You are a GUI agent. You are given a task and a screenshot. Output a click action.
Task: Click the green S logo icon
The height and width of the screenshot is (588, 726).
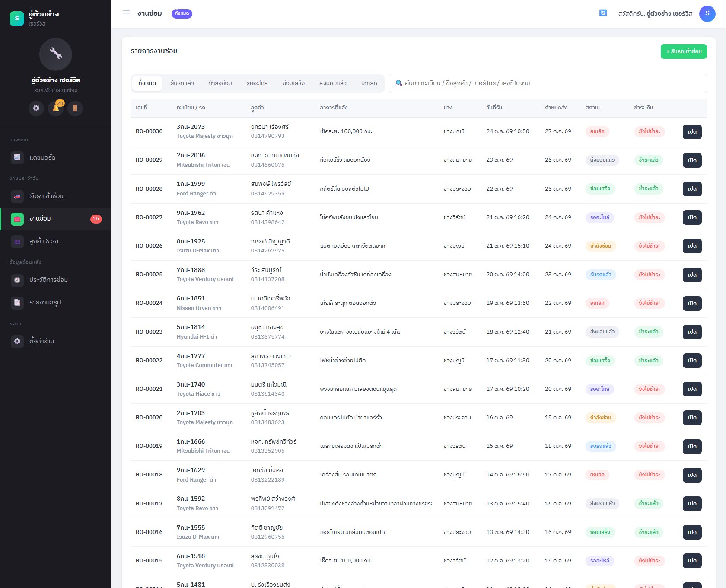coord(17,18)
